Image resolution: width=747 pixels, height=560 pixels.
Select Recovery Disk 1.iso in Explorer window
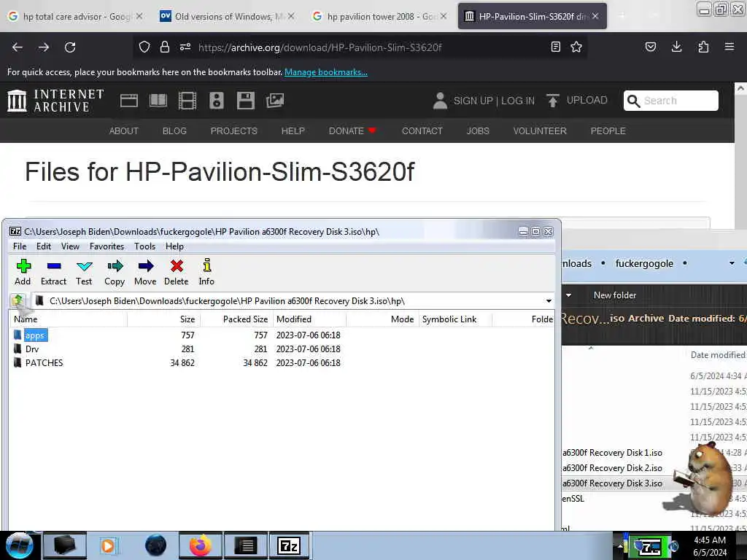click(x=612, y=452)
